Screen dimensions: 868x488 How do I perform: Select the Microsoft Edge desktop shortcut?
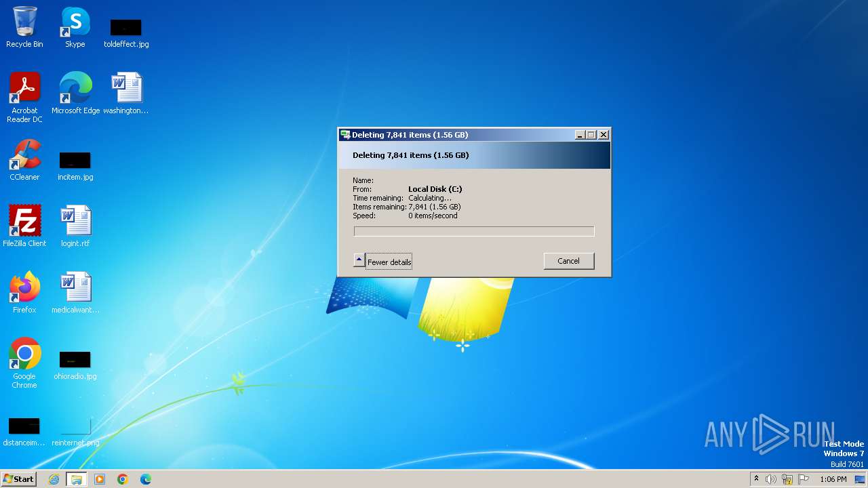pos(75,93)
